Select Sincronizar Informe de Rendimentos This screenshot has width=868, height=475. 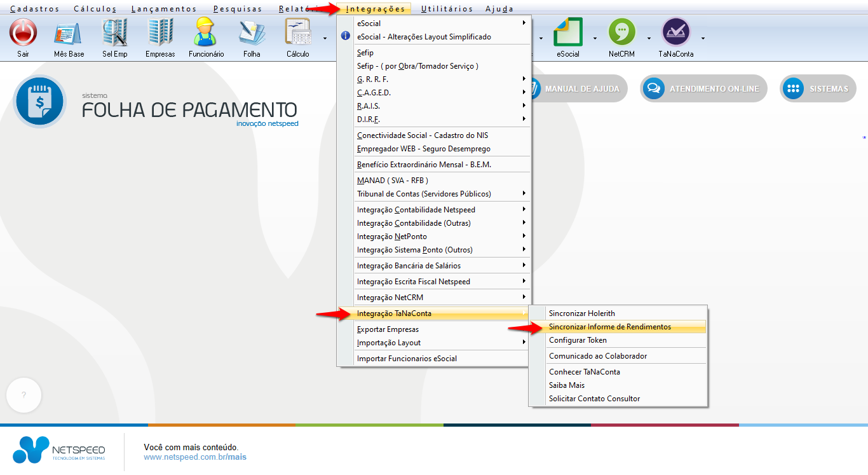click(x=609, y=327)
